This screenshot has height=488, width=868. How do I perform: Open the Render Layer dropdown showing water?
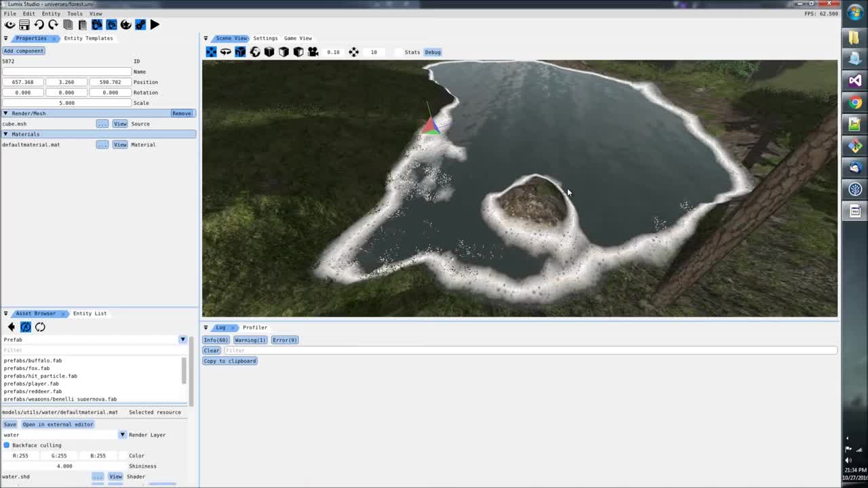tap(122, 435)
